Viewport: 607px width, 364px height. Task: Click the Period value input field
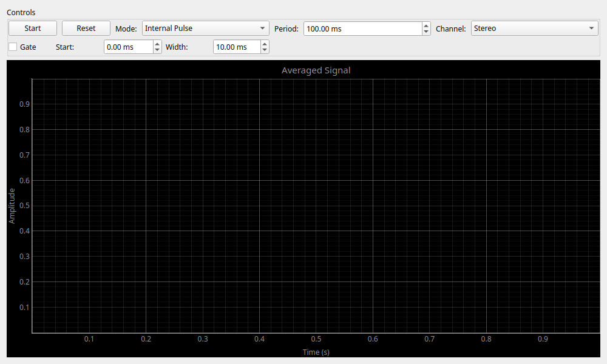(x=362, y=29)
